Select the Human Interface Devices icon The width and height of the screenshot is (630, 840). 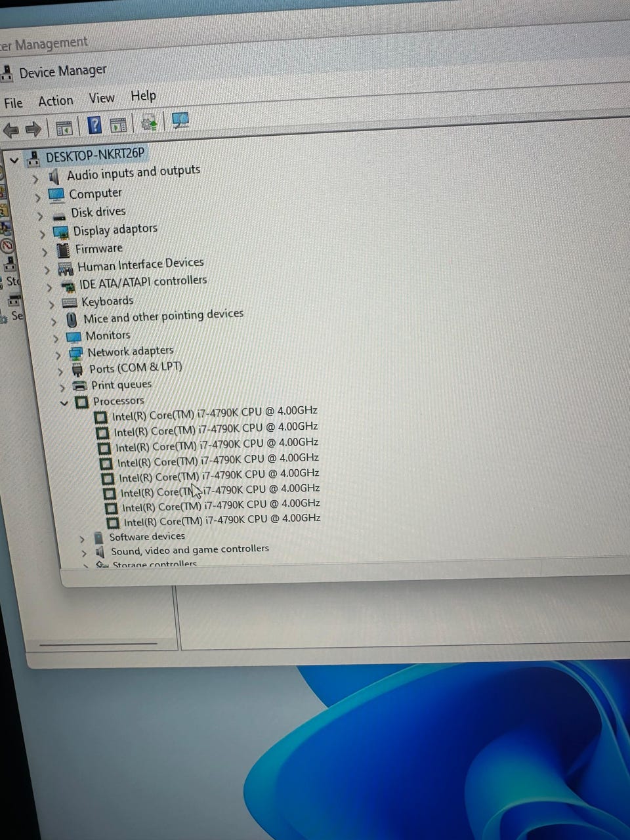point(66,268)
